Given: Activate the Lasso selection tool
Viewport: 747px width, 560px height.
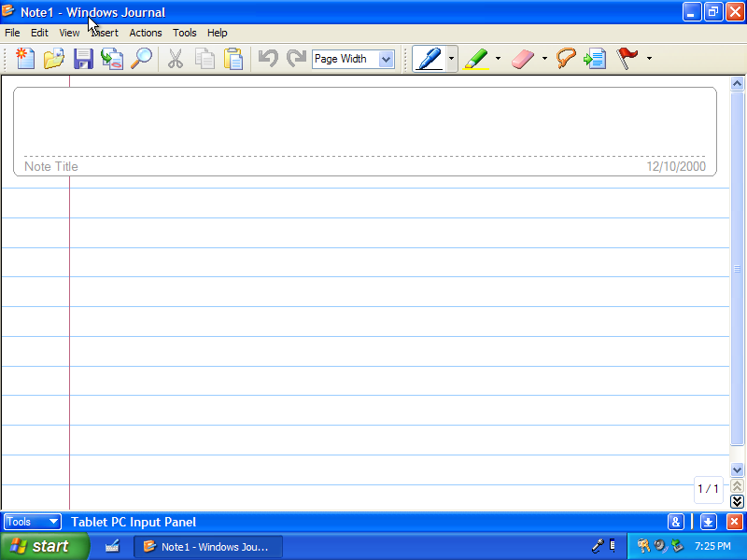Looking at the screenshot, I should 566,59.
